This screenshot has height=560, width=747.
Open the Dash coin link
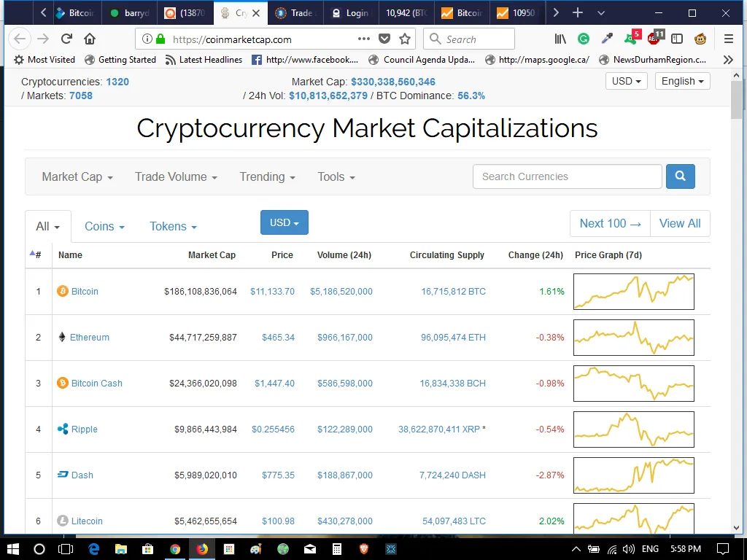click(82, 475)
